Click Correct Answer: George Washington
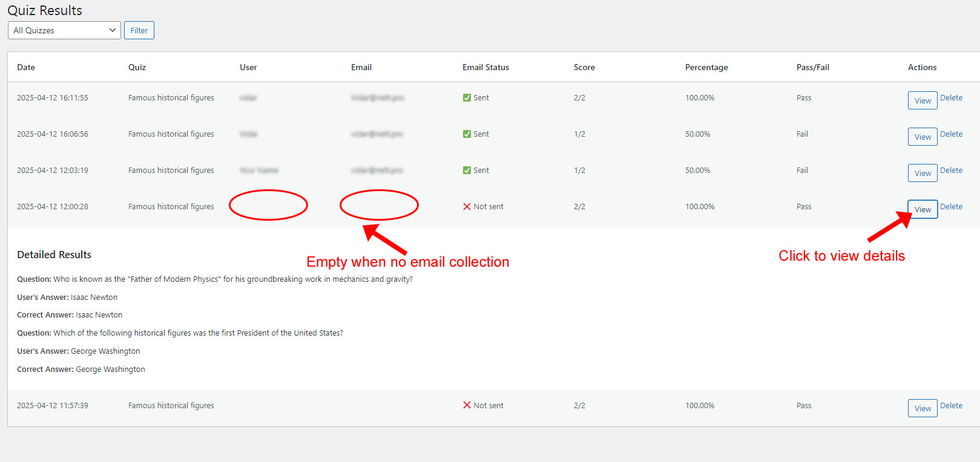This screenshot has height=462, width=980. (81, 369)
